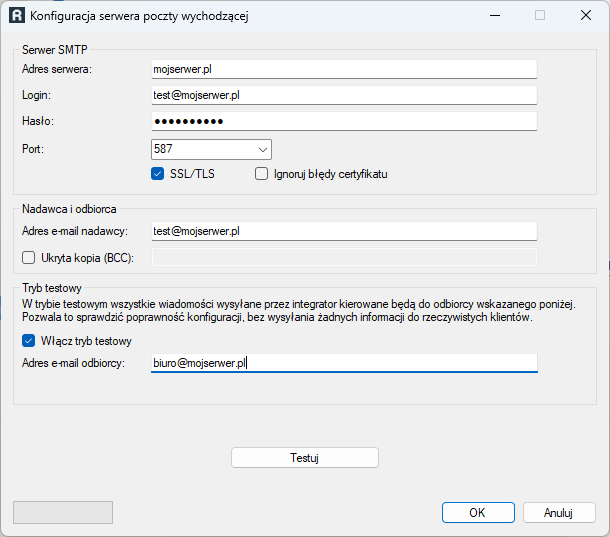The height and width of the screenshot is (537, 610).
Task: Click the Port value 587 field
Action: point(200,149)
